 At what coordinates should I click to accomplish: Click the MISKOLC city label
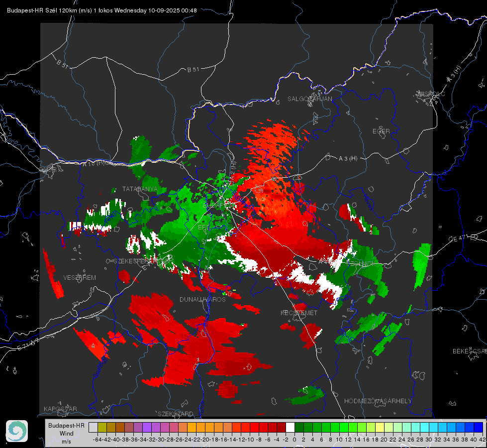point(431,94)
